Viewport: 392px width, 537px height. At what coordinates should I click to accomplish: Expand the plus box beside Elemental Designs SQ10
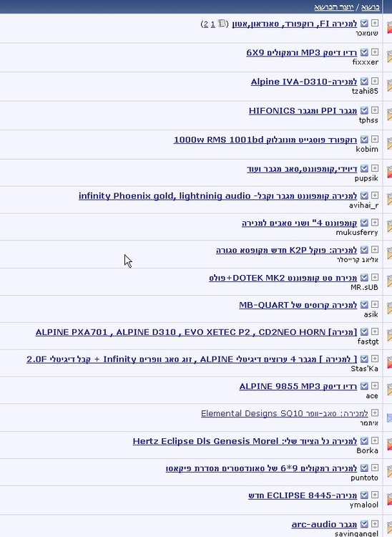coord(375,413)
